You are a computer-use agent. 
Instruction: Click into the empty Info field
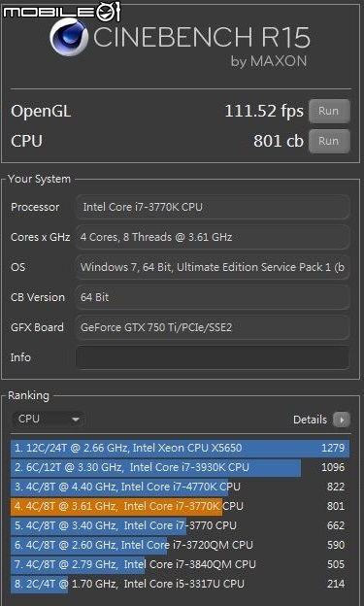pos(213,357)
